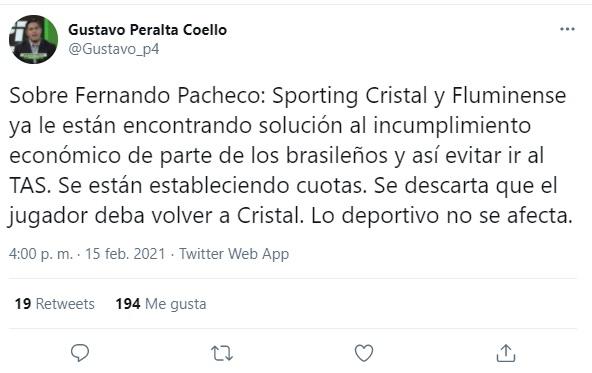View the 19 Retweets list

pos(55,304)
